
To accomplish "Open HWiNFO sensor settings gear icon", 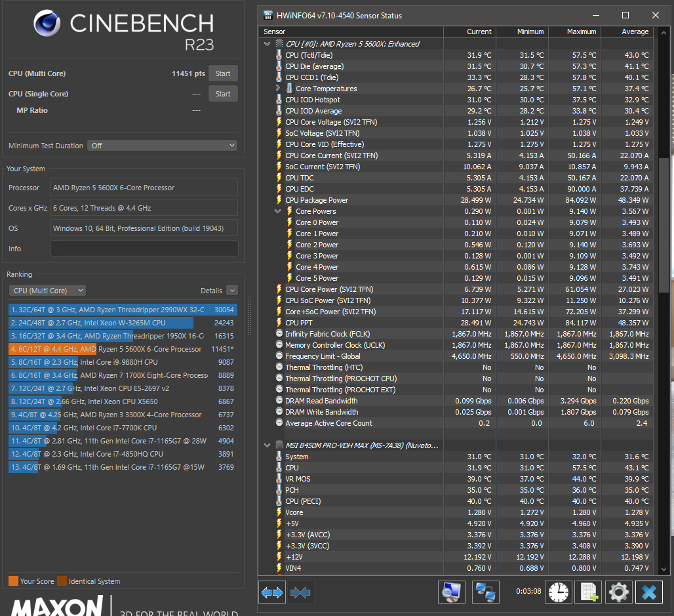I will tap(618, 592).
